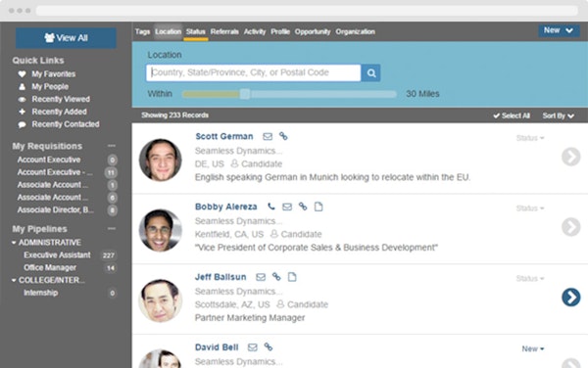Switch to the Referrals filter tab

click(x=224, y=32)
